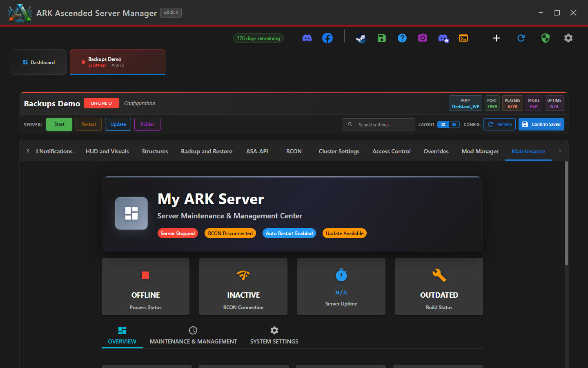588x368 pixels.
Task: Click the MAP TheIsland_WP info box
Action: 465,103
